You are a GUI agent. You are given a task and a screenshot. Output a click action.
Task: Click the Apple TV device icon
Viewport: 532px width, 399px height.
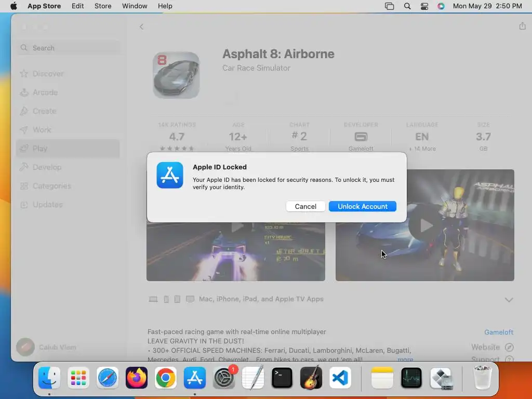pos(190,299)
